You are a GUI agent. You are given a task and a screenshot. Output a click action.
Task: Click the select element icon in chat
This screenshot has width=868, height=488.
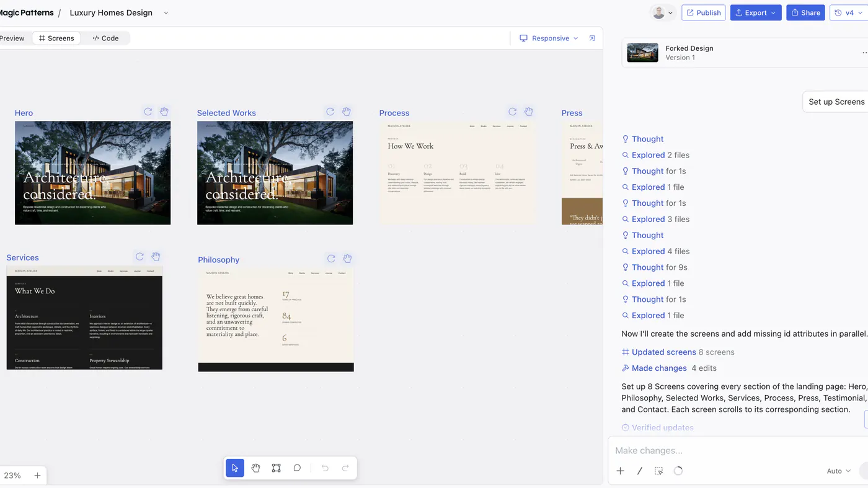pos(658,471)
